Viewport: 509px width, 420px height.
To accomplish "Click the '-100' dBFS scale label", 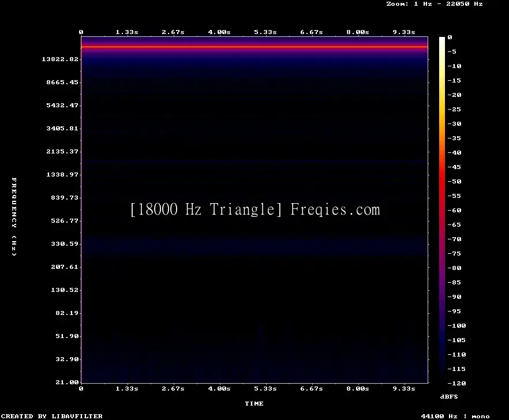I will pos(456,325).
